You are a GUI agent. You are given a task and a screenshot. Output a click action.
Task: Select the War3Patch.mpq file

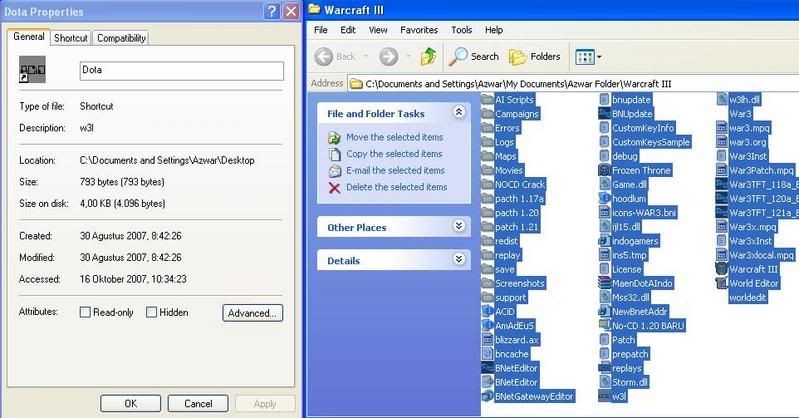click(x=761, y=170)
